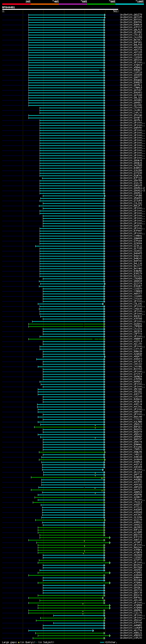Select the UniRef100_O82669 label
The height and width of the screenshot is (644, 146).
pyautogui.click(x=131, y=555)
